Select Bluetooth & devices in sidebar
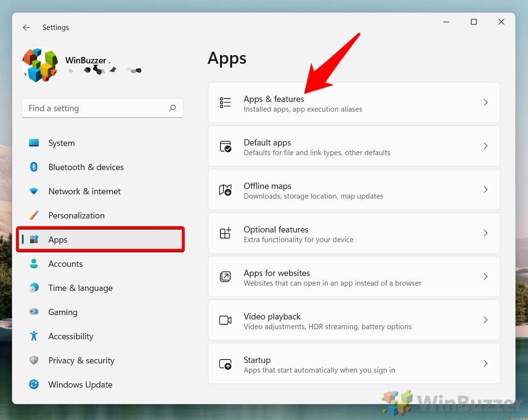Screen dimensions: 528x420 coord(86,167)
